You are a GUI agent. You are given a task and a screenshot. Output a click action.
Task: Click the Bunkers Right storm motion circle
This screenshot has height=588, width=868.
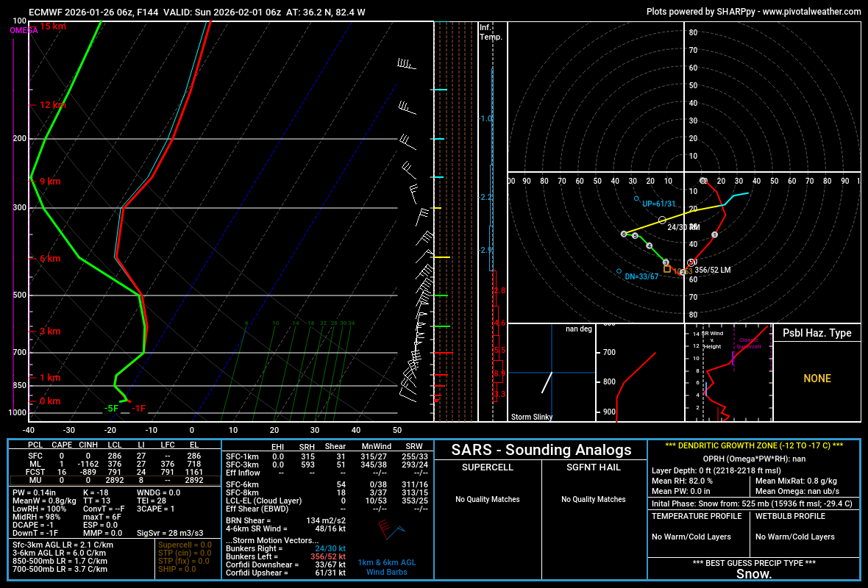coord(662,220)
